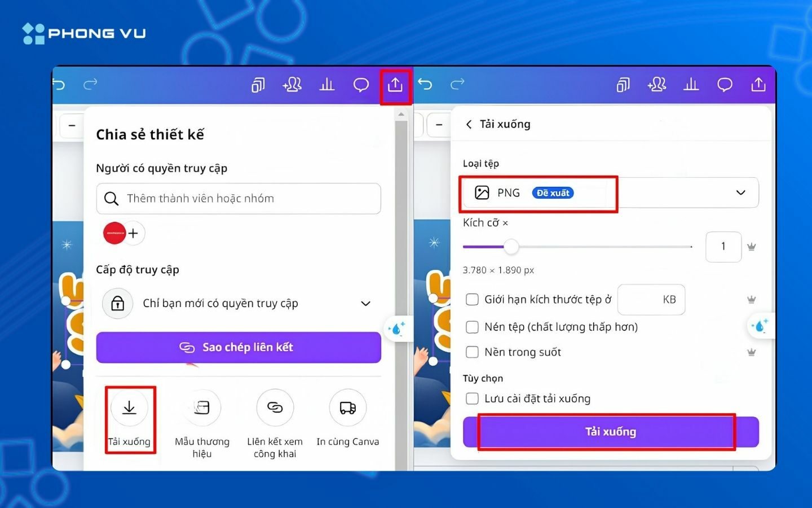Image resolution: width=812 pixels, height=508 pixels.
Task: Redo in the left editor toolbar
Action: click(90, 85)
